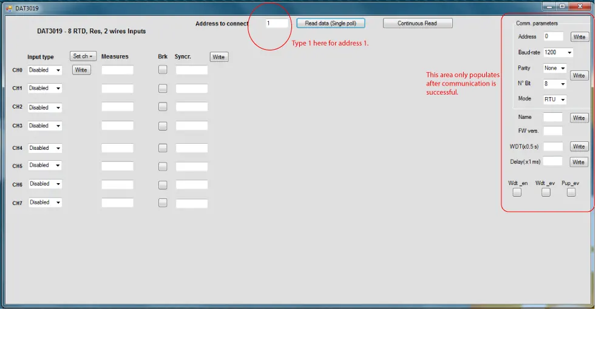Open the Baud-rate dropdown
607x364 pixels.
[x=558, y=53]
